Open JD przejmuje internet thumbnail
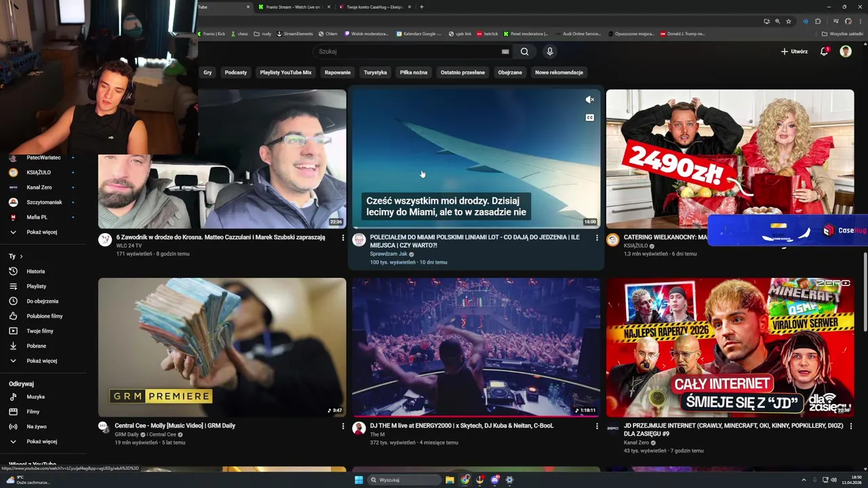 point(730,347)
